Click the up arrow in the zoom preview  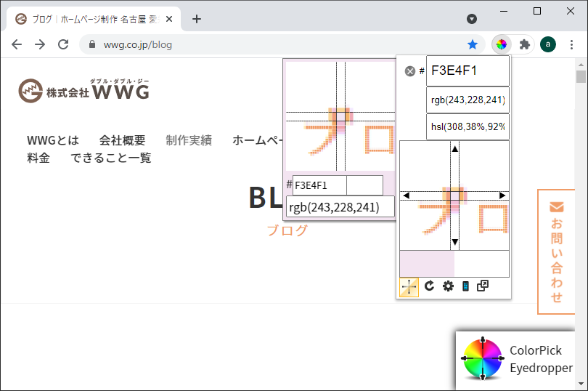tap(455, 149)
